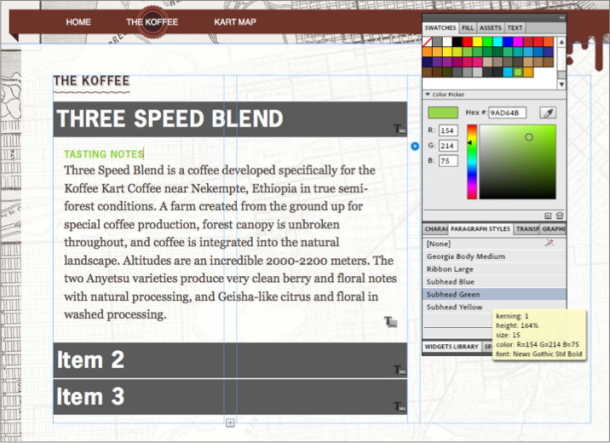
Task: Click the trash icon to delete swatch
Action: click(559, 215)
